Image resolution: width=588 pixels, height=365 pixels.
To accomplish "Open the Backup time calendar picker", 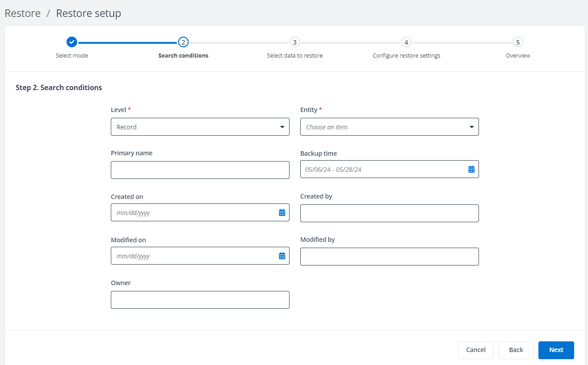I will [x=471, y=169].
